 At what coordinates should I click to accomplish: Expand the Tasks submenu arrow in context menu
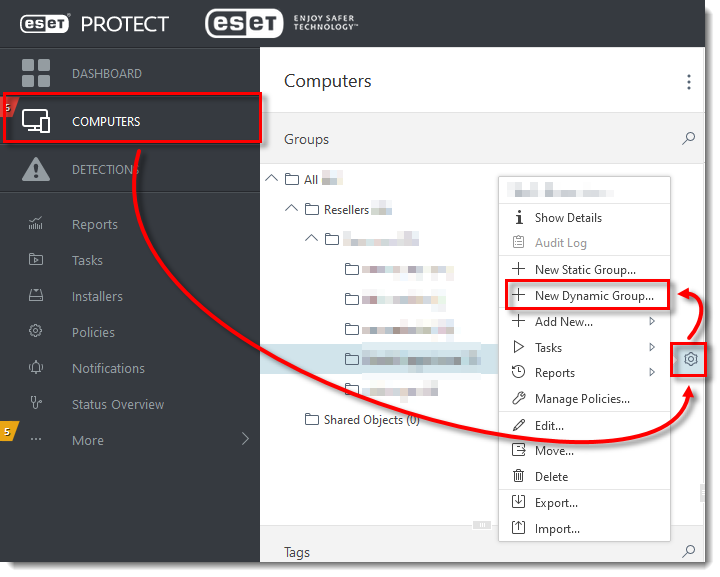[x=652, y=347]
